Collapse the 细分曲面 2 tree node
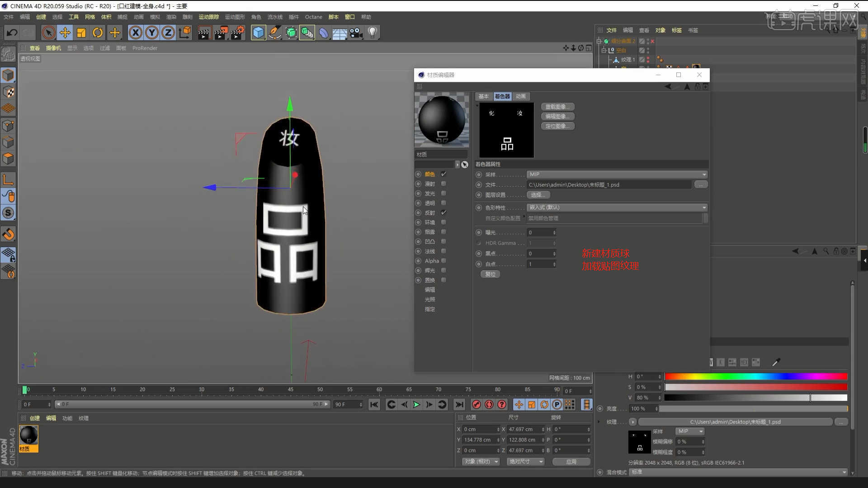This screenshot has height=488, width=868. click(x=599, y=41)
